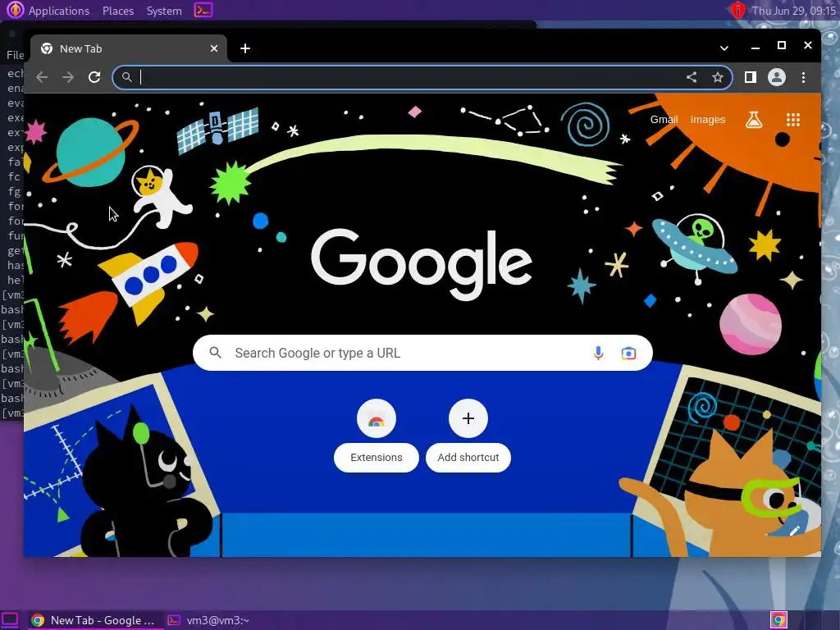Screen dimensions: 840x630
Task: Launch terminal from top panel icon
Action: (x=203, y=10)
